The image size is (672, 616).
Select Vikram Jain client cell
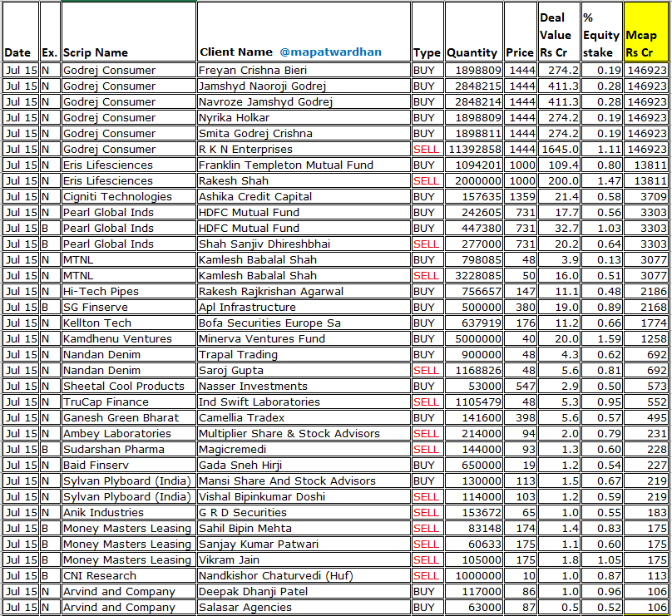[304, 561]
